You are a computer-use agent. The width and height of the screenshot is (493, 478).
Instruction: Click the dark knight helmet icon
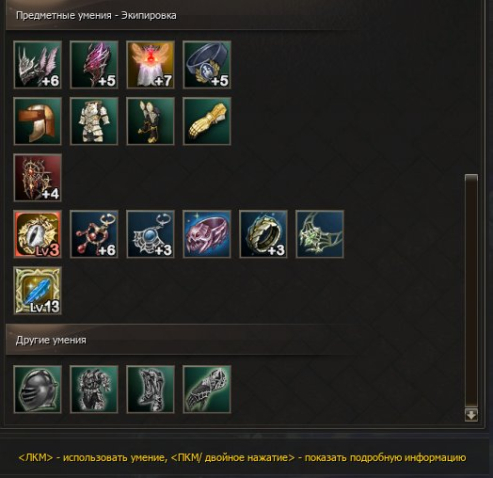pos(38,389)
